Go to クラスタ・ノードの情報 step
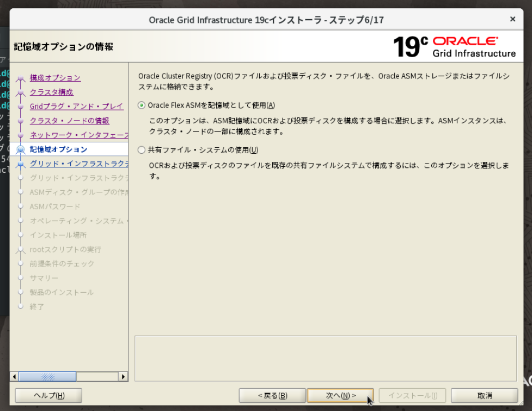532x411 pixels. pos(69,120)
